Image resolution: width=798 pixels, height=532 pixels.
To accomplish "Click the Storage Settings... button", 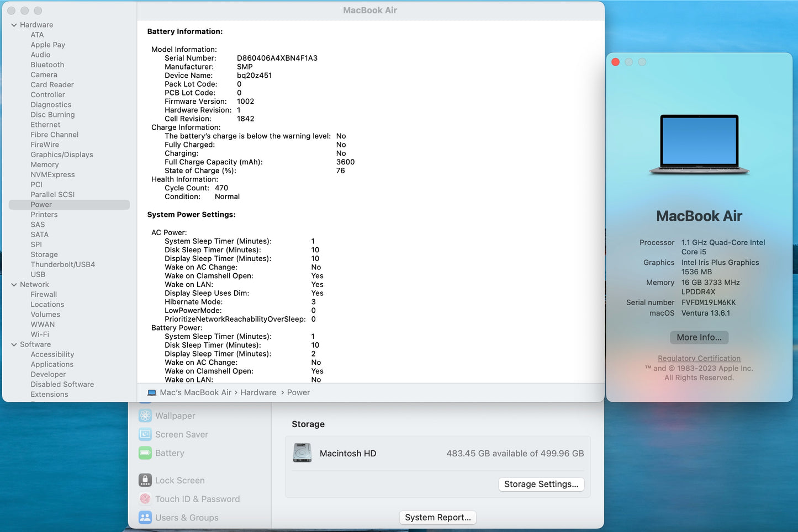I will point(541,484).
